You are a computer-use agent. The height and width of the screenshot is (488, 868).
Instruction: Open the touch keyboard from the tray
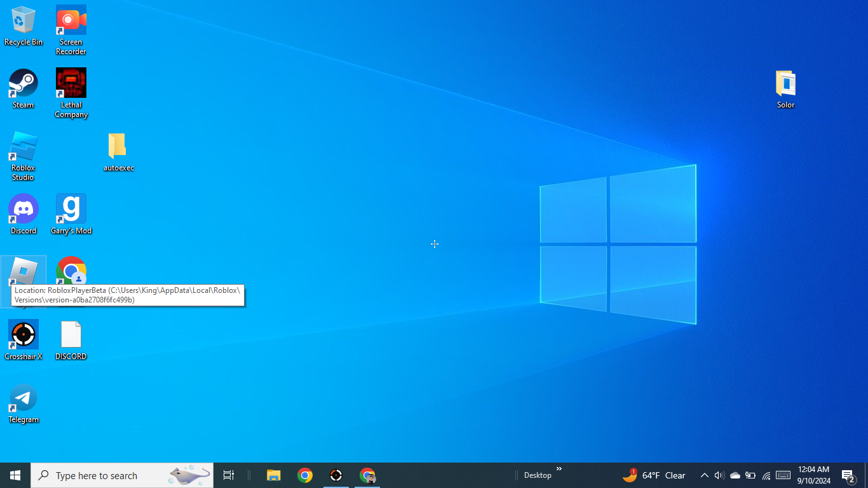coord(783,475)
